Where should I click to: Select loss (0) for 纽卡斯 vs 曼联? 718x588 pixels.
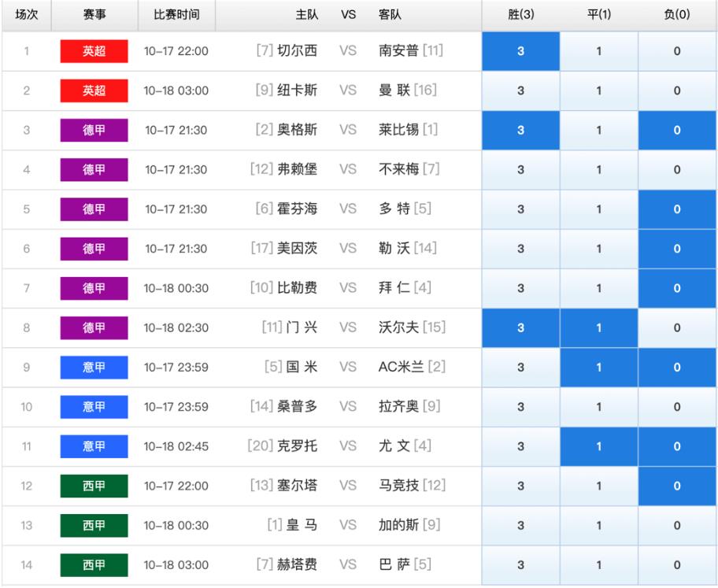(x=677, y=91)
